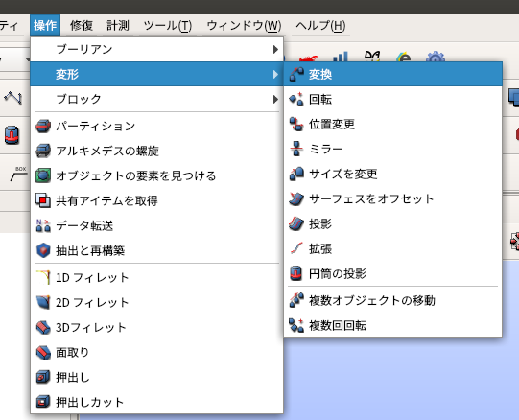Click the 3Dフィレット icon

(x=43, y=328)
